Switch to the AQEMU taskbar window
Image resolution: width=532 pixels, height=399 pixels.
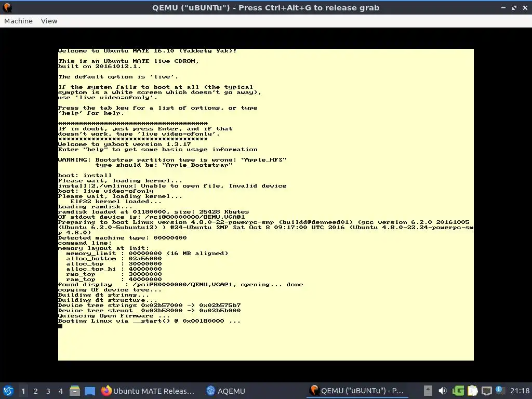[x=226, y=391]
